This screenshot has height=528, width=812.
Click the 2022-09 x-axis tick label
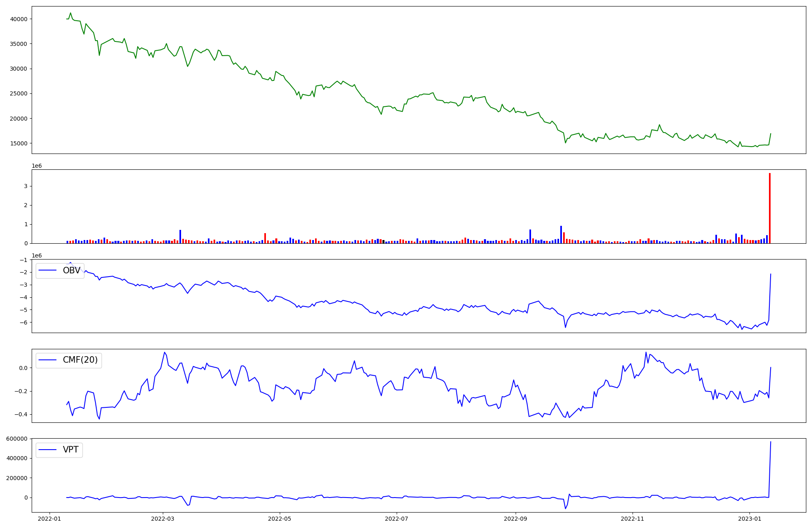[x=515, y=519]
